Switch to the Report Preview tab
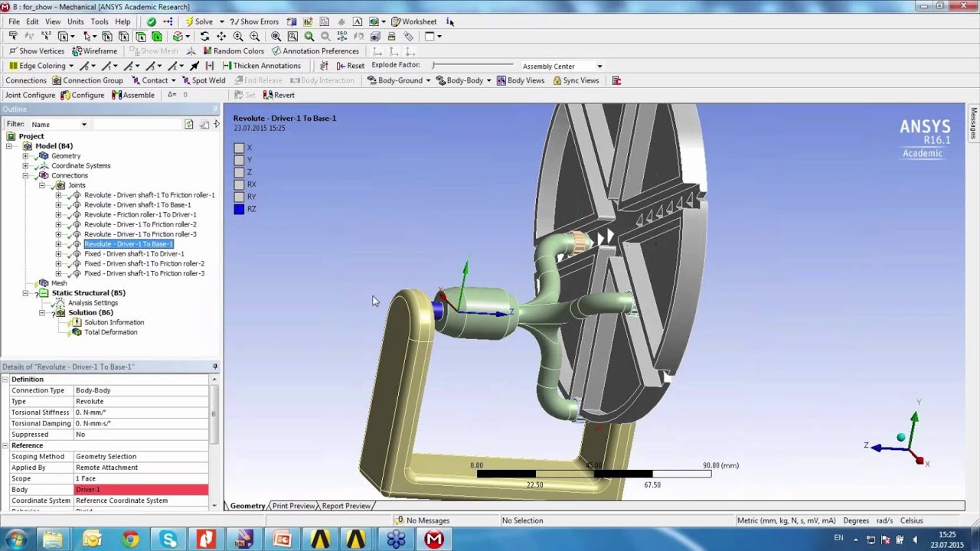This screenshot has height=551, width=980. click(346, 506)
